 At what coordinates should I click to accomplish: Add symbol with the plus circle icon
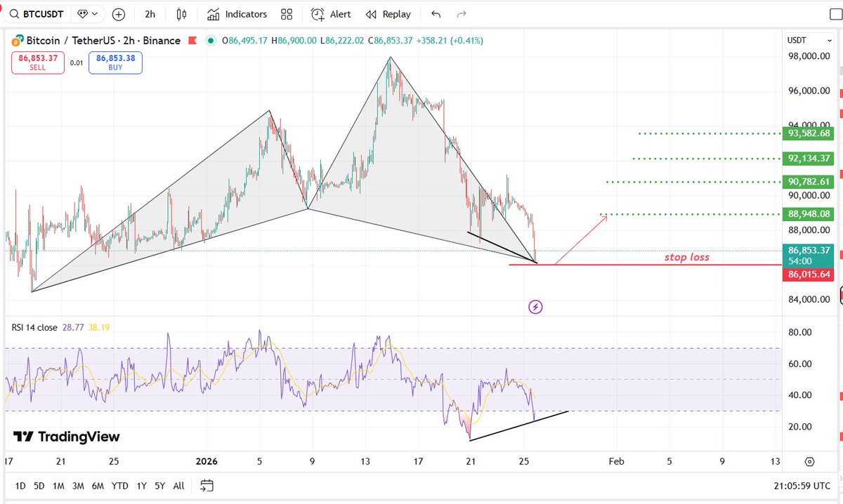119,14
